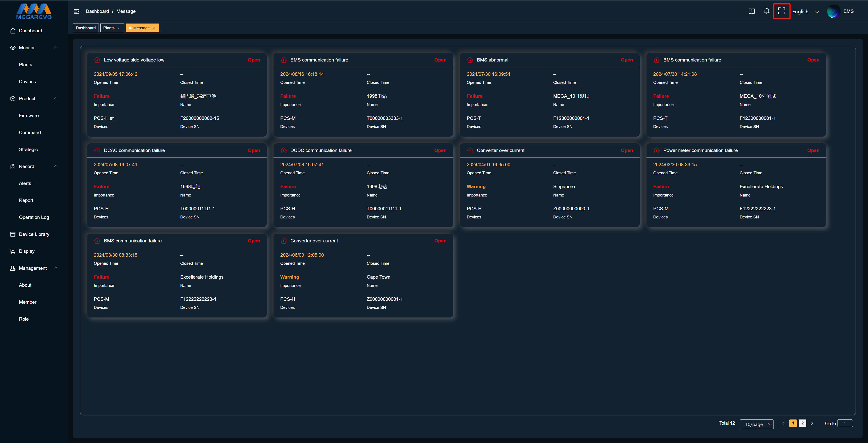This screenshot has width=868, height=443.
Task: Click device SN F20000000002-15
Action: pos(199,118)
